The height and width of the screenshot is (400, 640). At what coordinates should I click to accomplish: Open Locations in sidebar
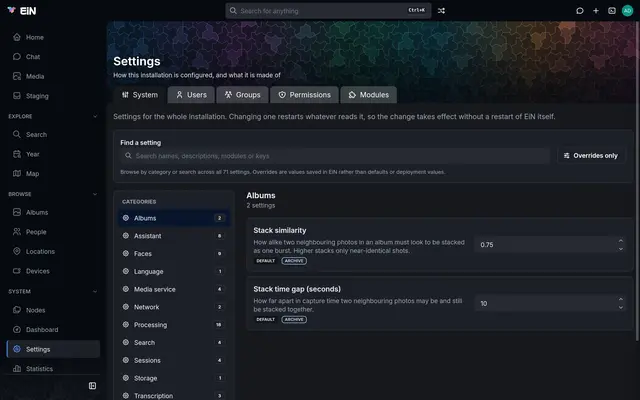(53, 251)
